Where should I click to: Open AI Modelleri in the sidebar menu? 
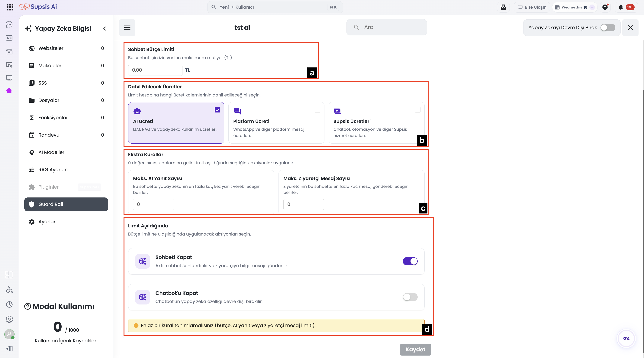pos(66,152)
